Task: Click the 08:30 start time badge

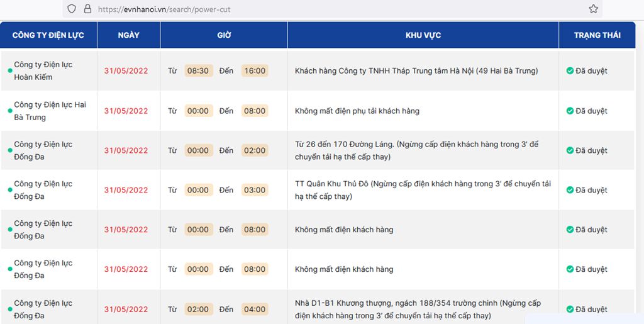Action: pos(198,71)
